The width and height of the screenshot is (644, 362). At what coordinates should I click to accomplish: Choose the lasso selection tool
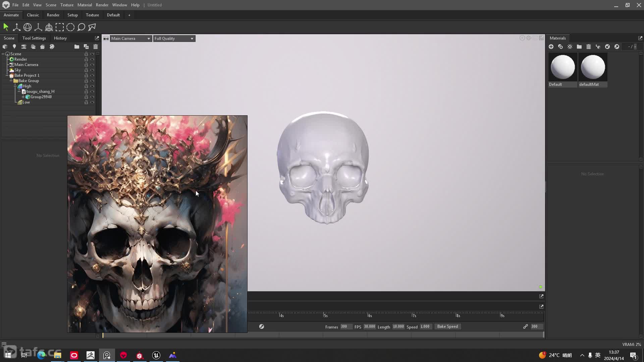[81, 27]
